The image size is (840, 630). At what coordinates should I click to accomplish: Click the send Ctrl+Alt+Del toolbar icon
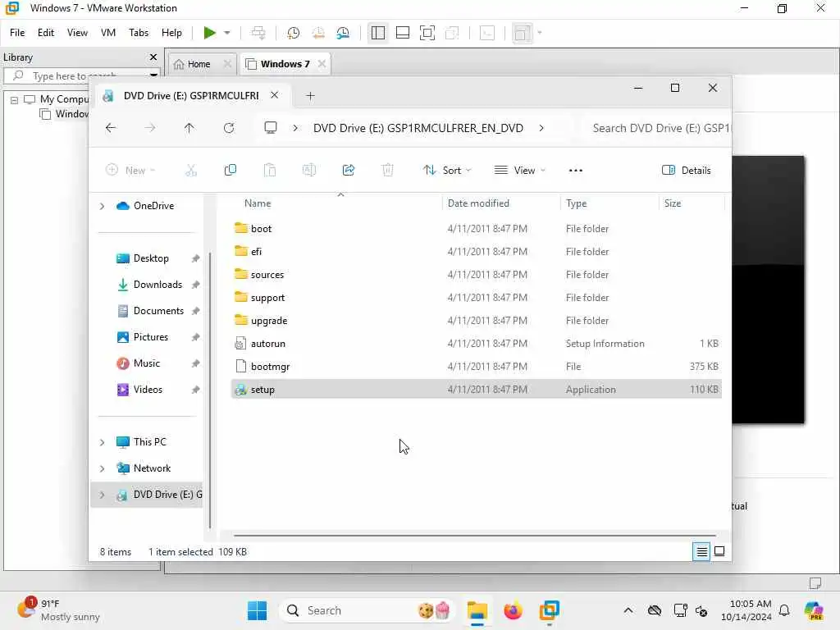pyautogui.click(x=258, y=33)
